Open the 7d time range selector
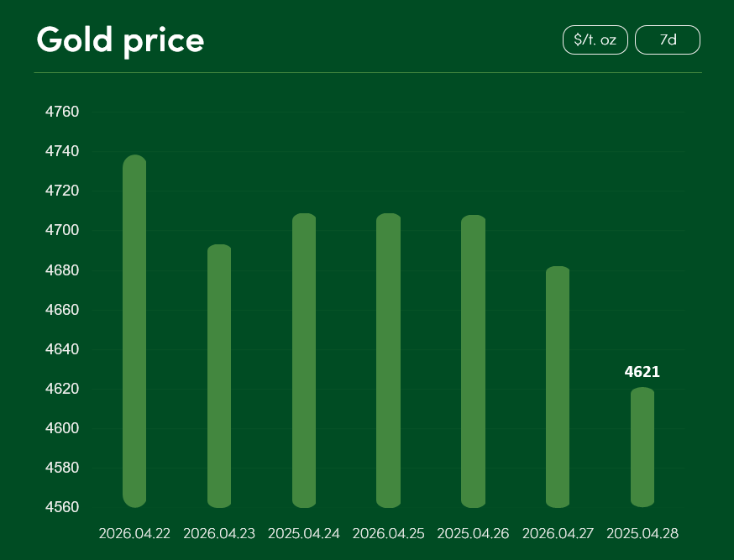 pos(668,40)
